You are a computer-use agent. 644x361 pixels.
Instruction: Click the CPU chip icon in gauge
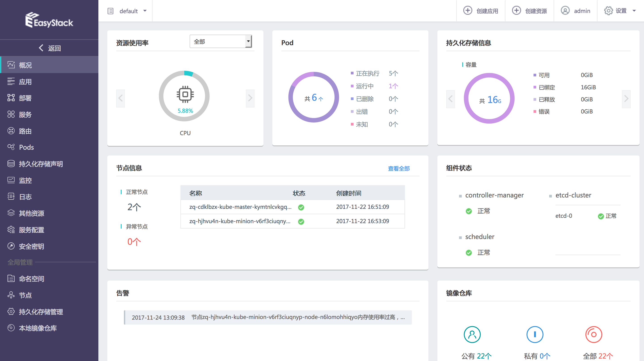pyautogui.click(x=185, y=94)
